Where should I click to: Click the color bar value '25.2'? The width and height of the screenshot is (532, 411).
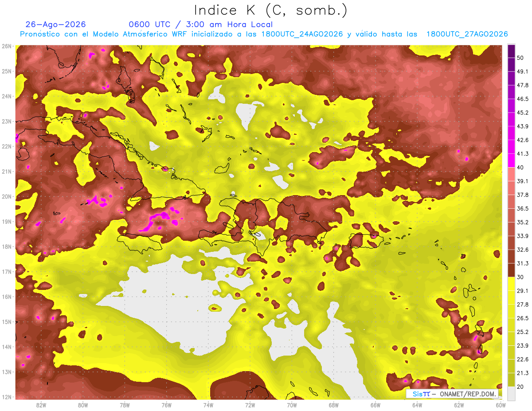pos(523,332)
